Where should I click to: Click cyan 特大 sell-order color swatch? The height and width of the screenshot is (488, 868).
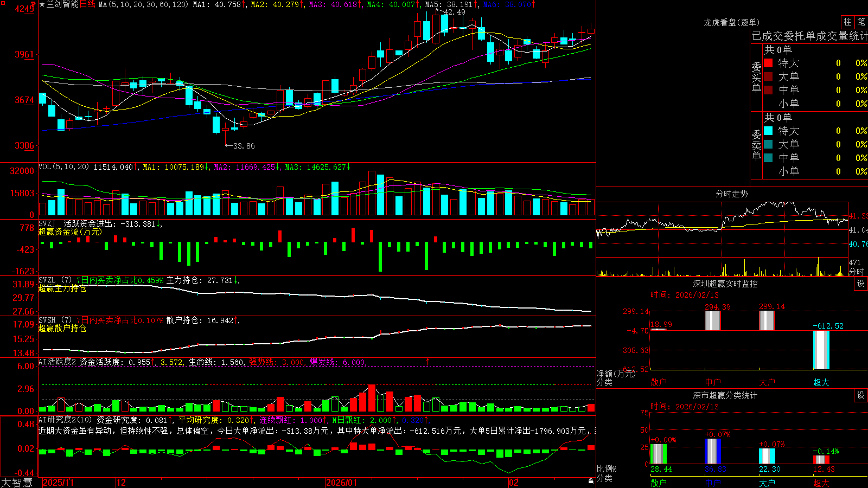768,131
